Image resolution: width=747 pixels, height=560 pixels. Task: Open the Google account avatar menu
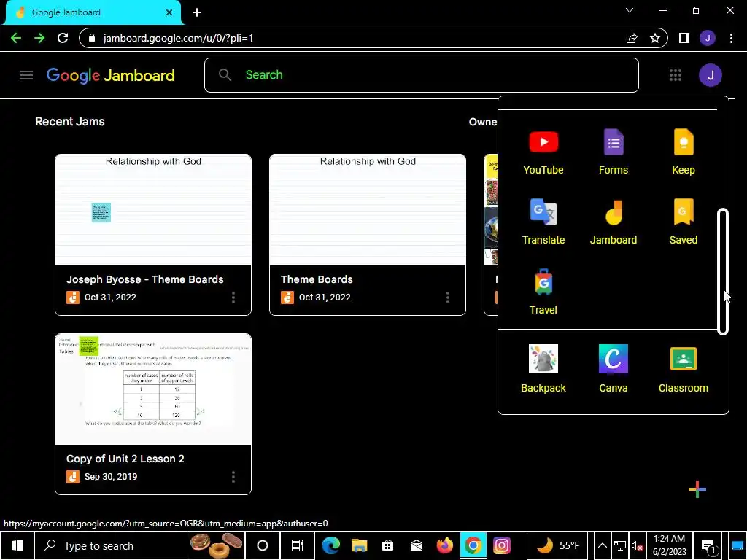click(710, 75)
